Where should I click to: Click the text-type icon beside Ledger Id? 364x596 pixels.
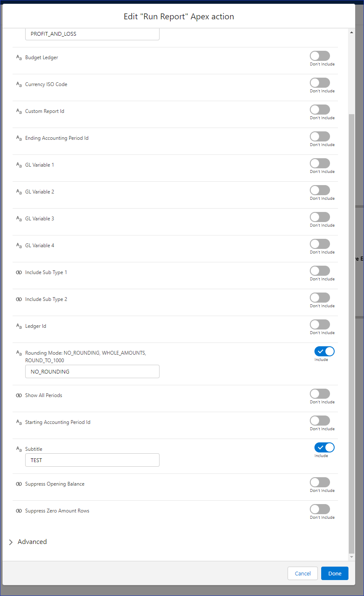pyautogui.click(x=19, y=326)
